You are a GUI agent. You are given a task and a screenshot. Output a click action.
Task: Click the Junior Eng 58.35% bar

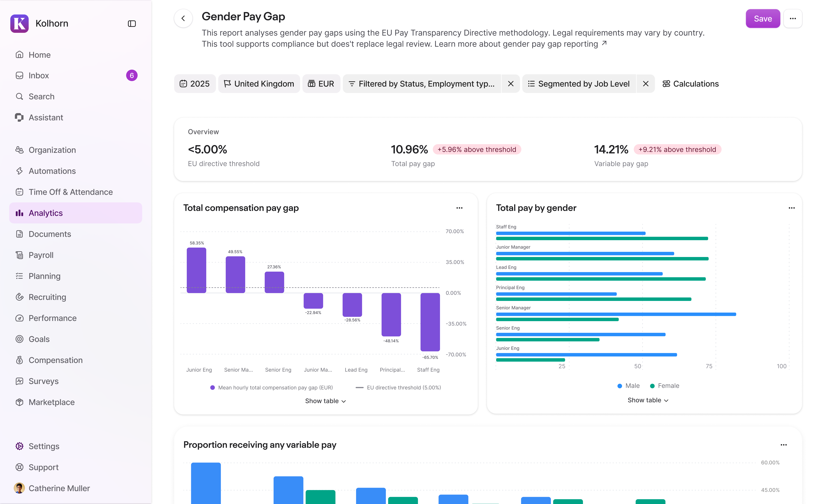196,270
